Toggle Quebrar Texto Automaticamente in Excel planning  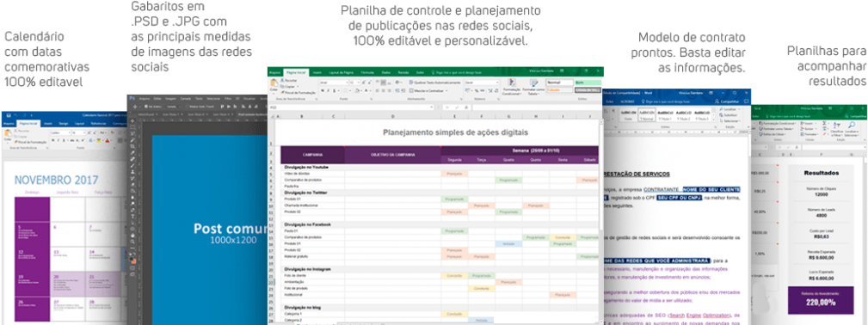point(435,83)
